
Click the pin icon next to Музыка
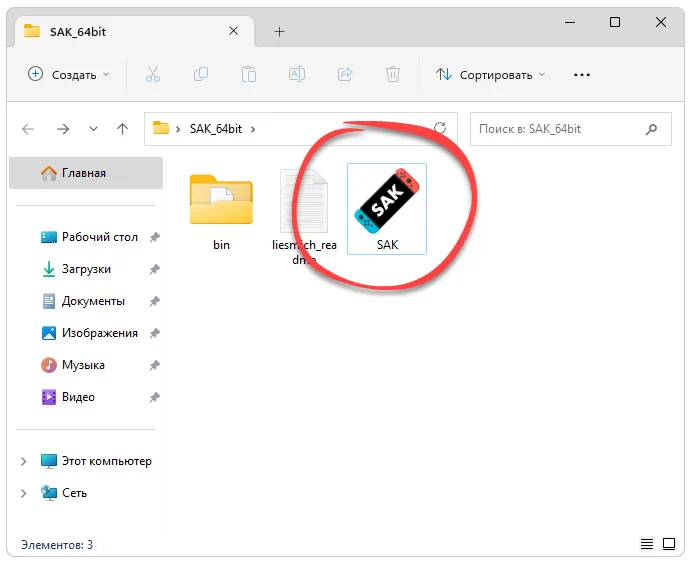[x=154, y=365]
